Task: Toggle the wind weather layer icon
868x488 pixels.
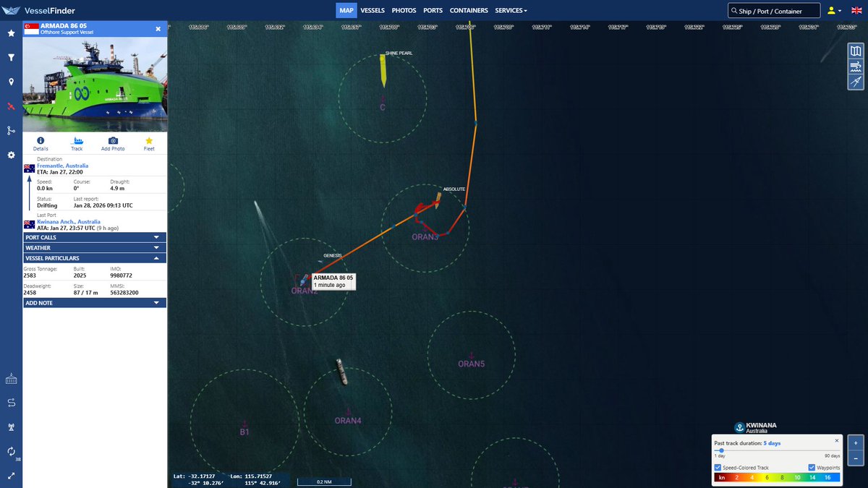Action: 856,67
